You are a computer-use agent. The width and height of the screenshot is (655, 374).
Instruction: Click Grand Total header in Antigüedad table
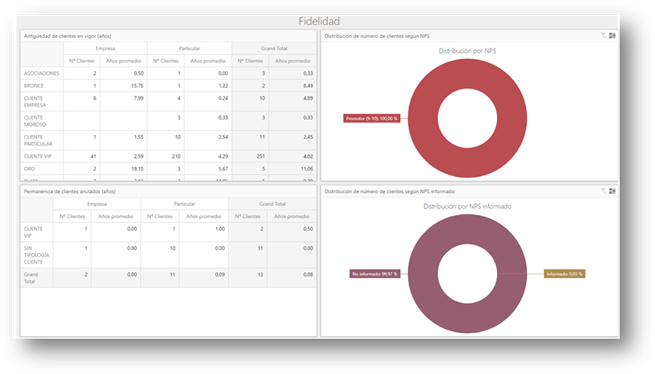pyautogui.click(x=274, y=48)
